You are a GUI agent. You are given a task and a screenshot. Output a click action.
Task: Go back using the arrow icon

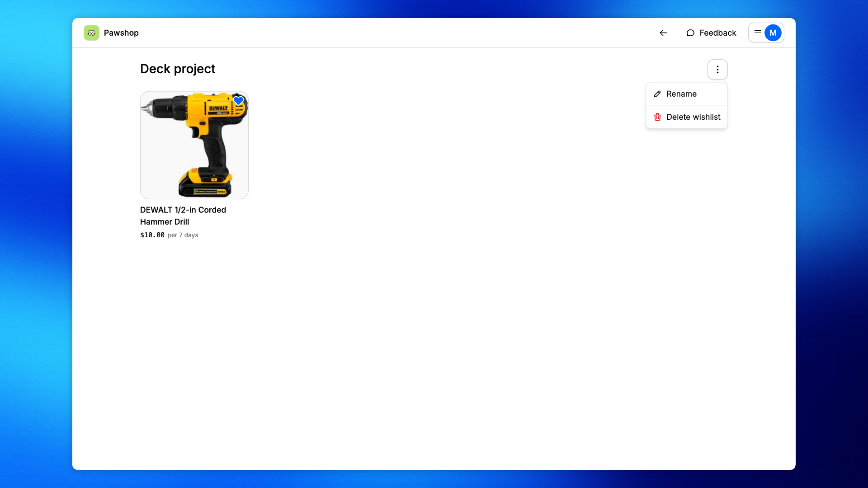[663, 33]
